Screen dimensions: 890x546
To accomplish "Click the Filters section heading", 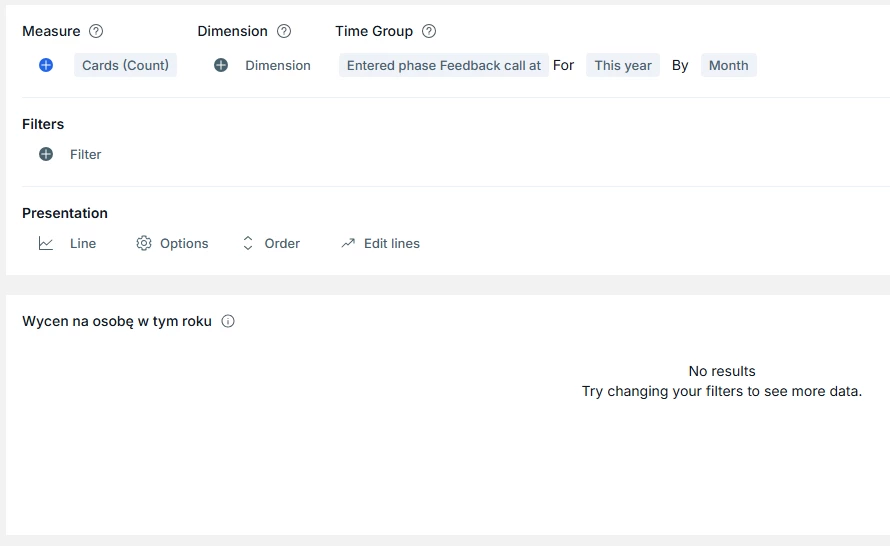I will [43, 124].
